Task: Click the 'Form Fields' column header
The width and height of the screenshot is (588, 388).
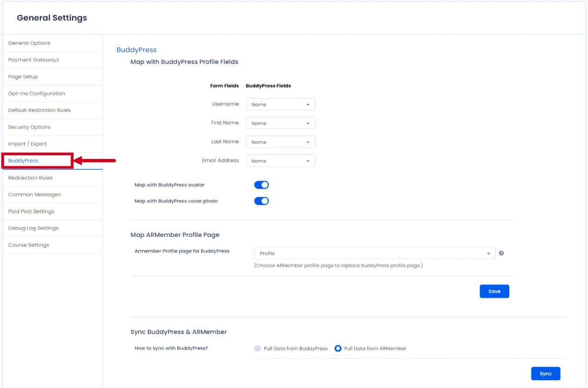Action: pos(225,86)
